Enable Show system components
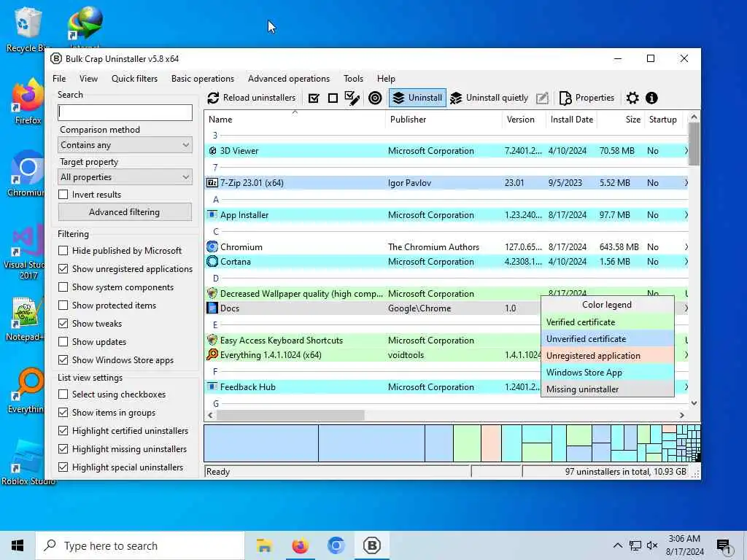Screen dimensions: 747x560 coord(63,287)
